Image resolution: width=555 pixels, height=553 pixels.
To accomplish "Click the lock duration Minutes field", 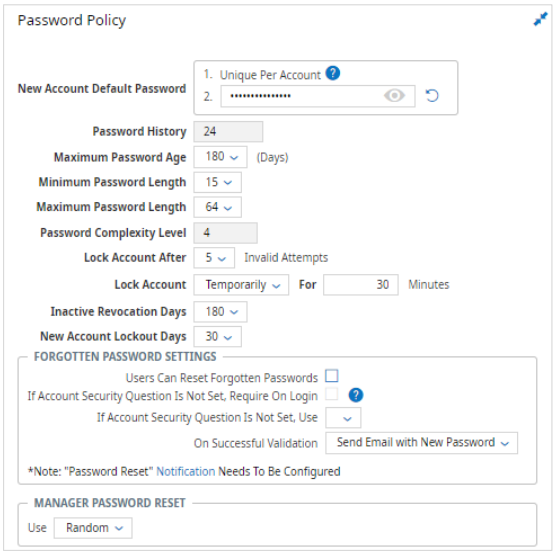I will pyautogui.click(x=361, y=285).
